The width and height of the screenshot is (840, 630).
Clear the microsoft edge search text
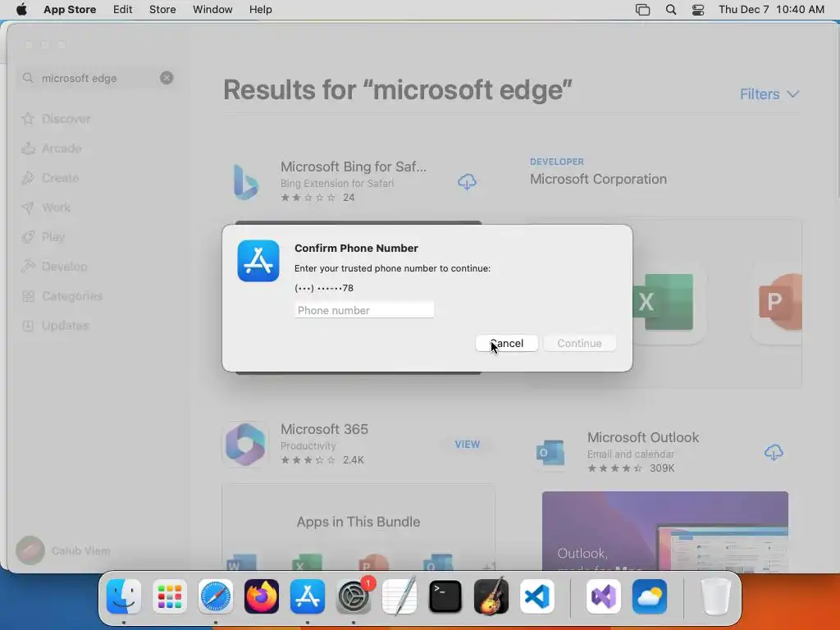click(x=167, y=78)
